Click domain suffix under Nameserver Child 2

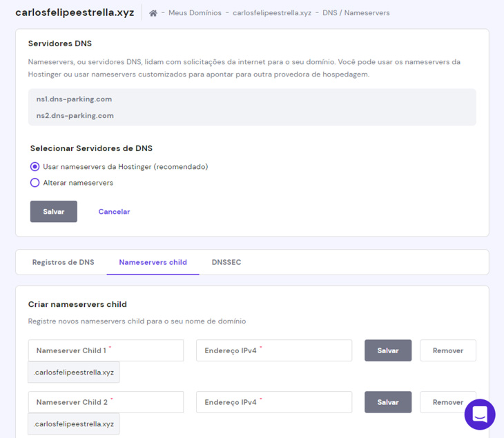(74, 424)
